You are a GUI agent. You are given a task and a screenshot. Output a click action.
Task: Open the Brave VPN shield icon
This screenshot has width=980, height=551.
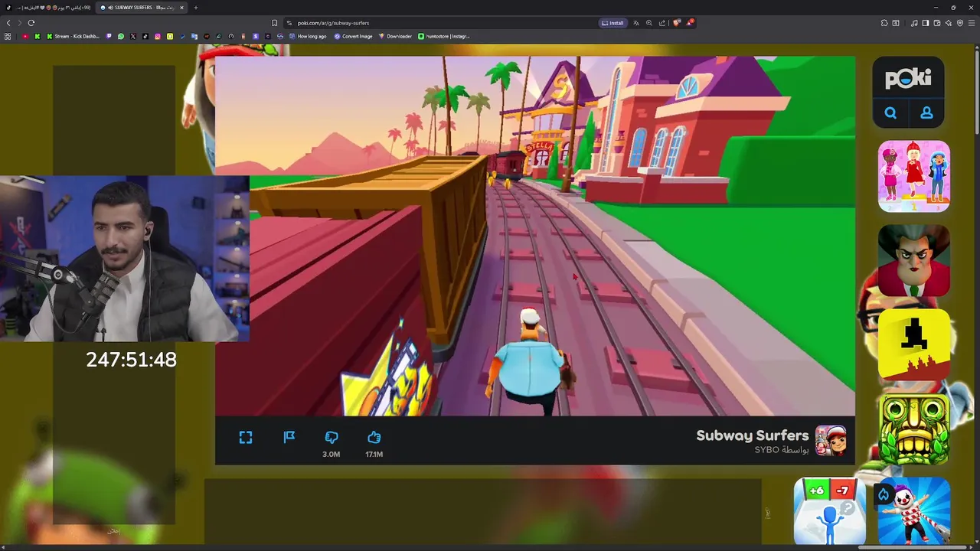click(960, 23)
